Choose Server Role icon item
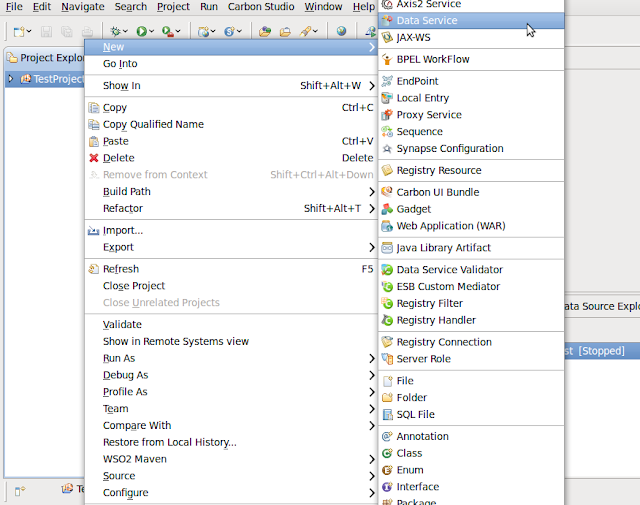 tap(471, 359)
